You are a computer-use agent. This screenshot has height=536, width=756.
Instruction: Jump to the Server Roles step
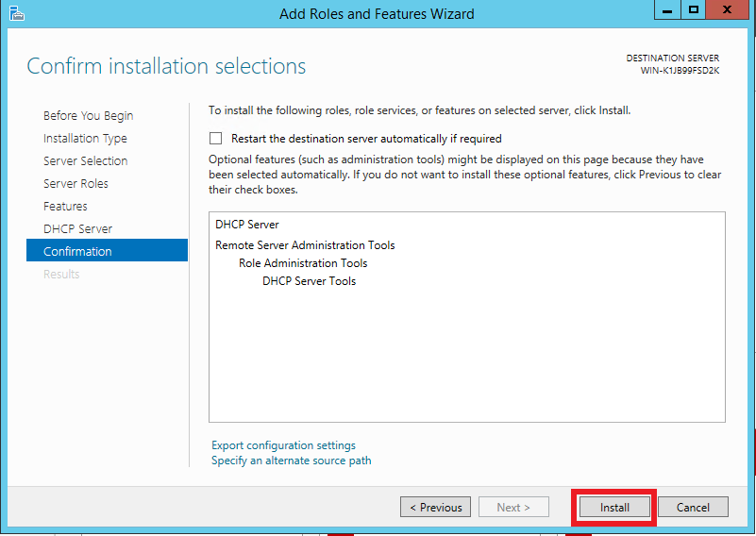(x=76, y=184)
